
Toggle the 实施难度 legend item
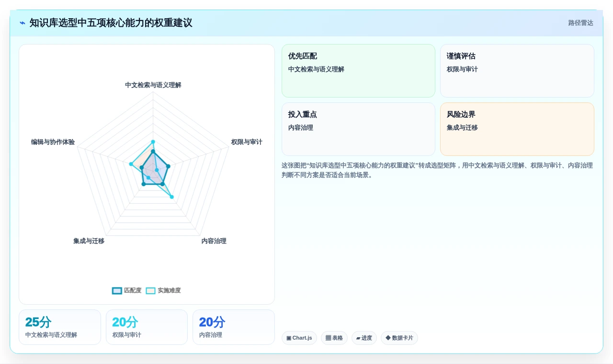[x=163, y=290]
